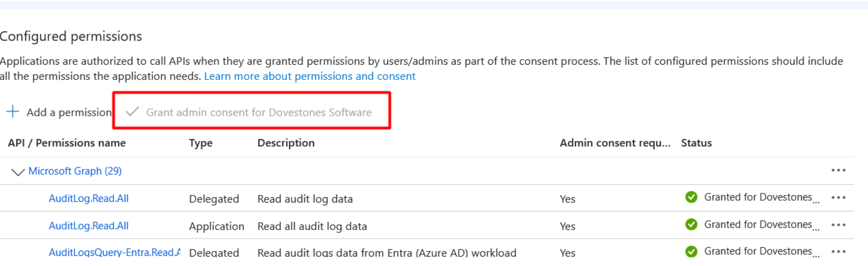Open the AuditLogsQuery-Entra.Read permission link

pyautogui.click(x=114, y=252)
